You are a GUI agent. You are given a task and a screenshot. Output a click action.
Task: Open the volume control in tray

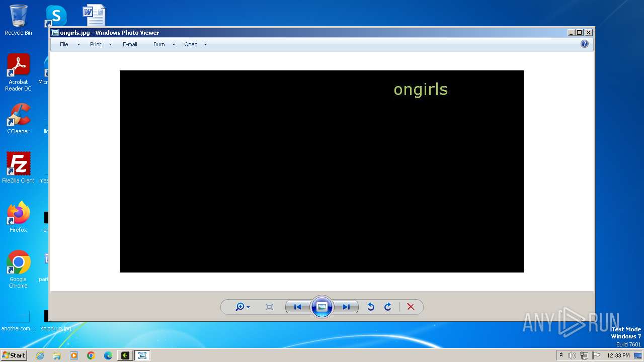[572, 355]
